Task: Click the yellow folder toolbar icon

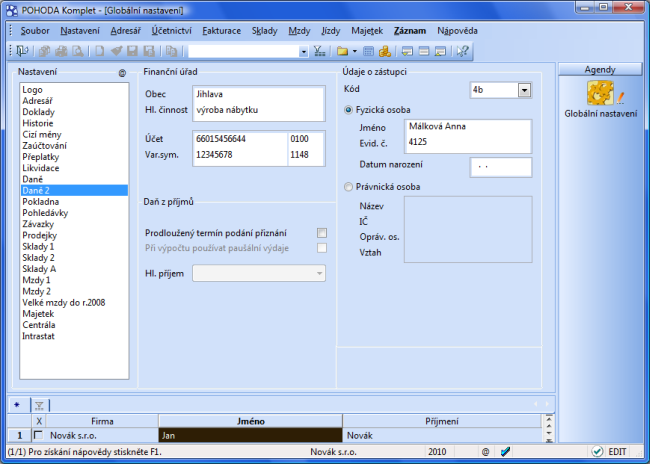Action: click(342, 51)
